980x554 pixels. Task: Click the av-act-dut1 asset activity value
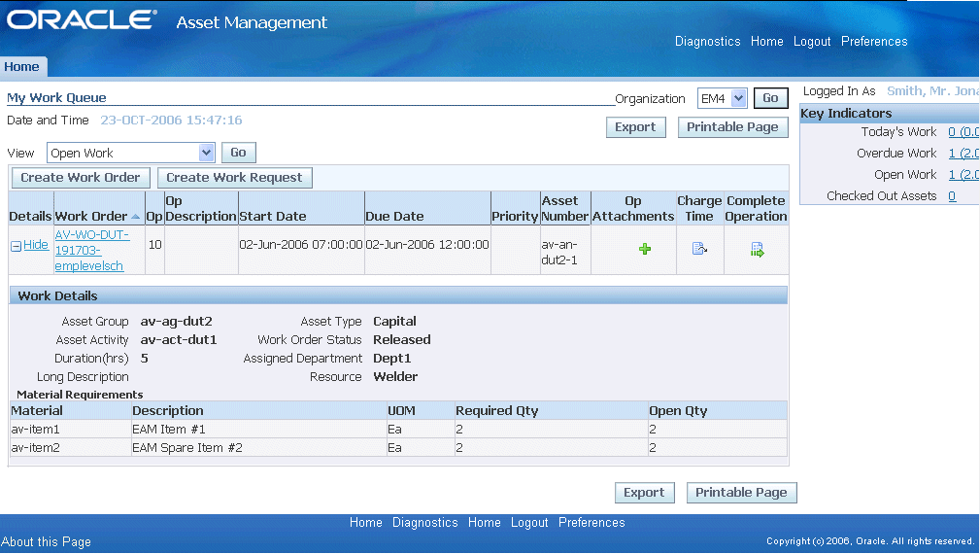pyautogui.click(x=179, y=340)
